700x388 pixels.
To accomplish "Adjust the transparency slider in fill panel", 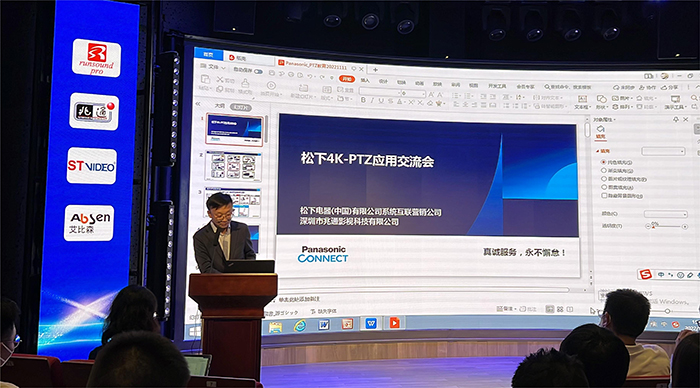I will tap(666, 227).
